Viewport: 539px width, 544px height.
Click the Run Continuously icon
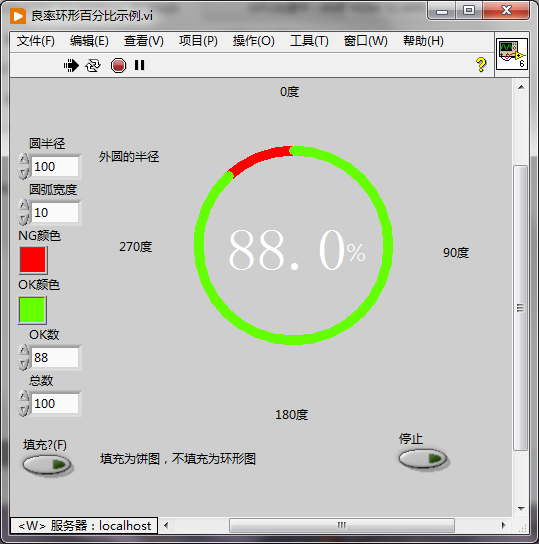(x=93, y=65)
